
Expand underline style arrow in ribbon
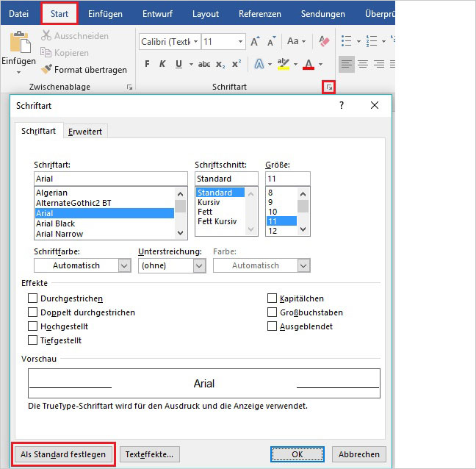(x=191, y=65)
